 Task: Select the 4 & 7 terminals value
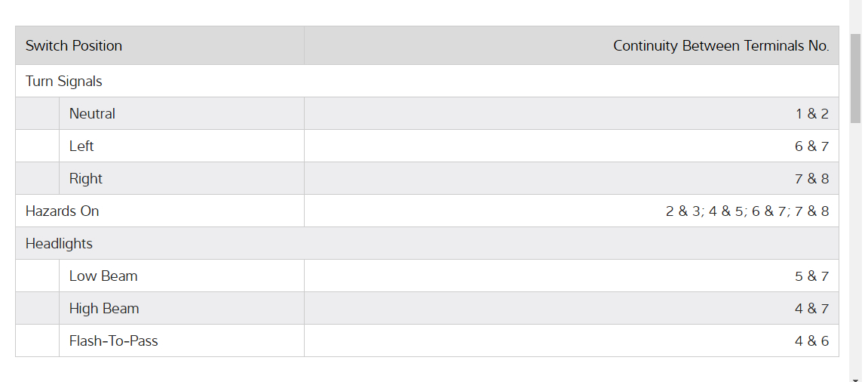(811, 309)
